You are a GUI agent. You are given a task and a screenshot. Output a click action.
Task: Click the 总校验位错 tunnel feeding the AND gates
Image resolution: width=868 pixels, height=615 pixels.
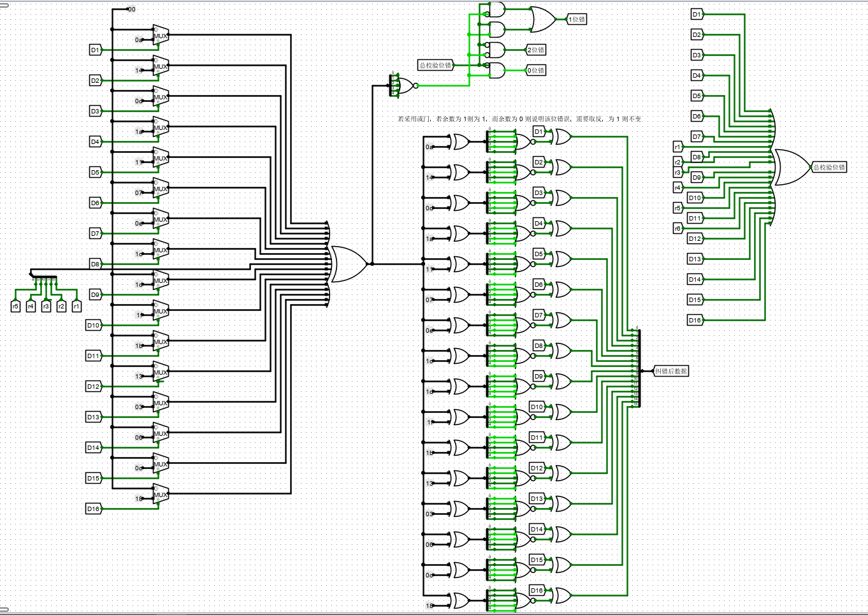point(436,65)
